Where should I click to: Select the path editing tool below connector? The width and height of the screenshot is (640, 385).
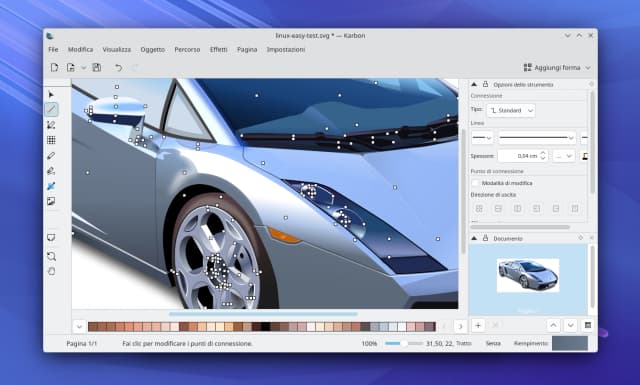(x=51, y=125)
